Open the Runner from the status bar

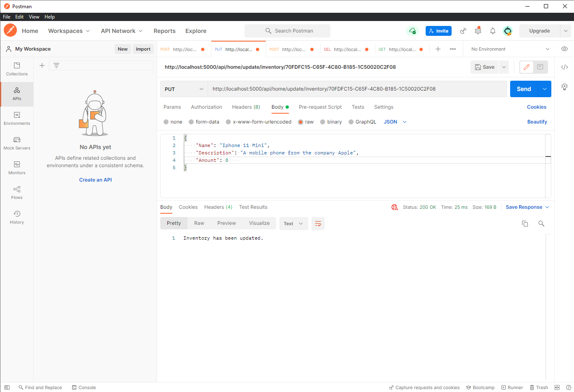tap(512, 387)
